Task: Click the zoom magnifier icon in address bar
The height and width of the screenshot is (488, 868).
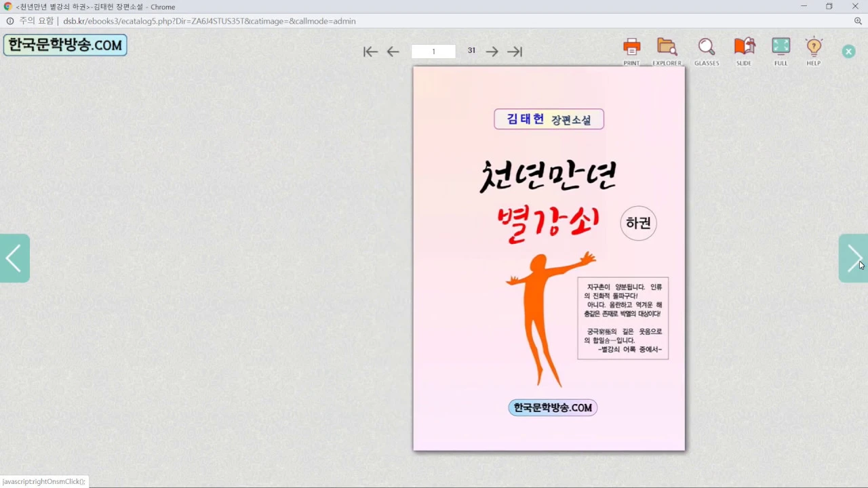Action: [x=858, y=21]
